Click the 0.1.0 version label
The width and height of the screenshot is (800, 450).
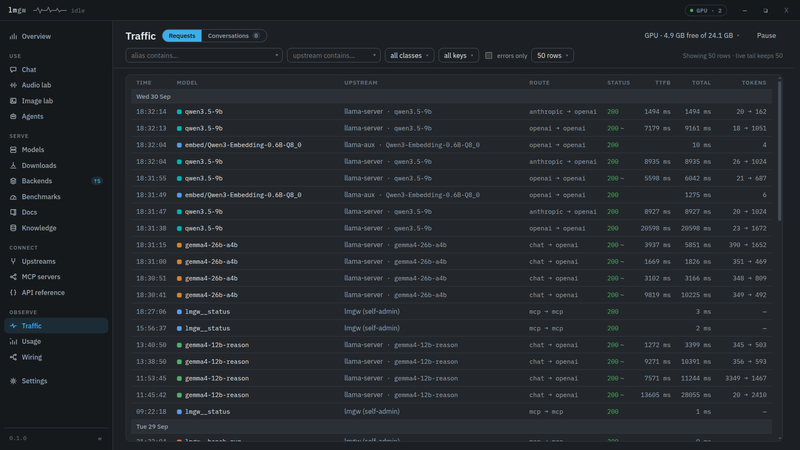tap(18, 438)
